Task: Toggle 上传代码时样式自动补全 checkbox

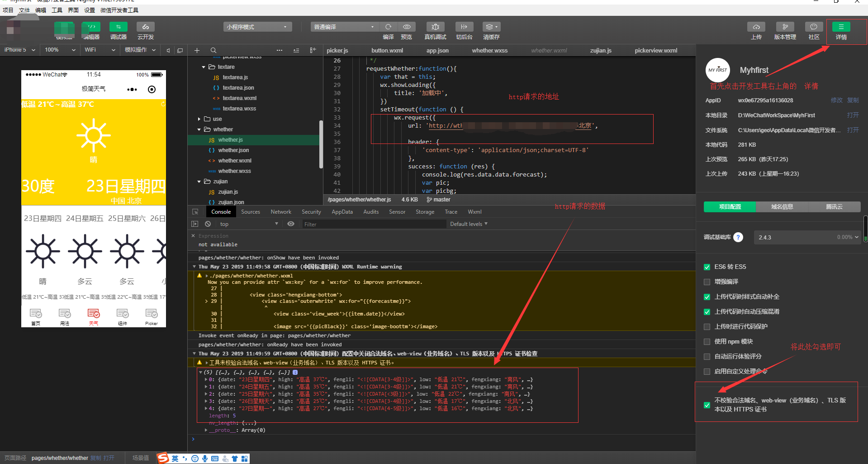Action: pyautogui.click(x=707, y=297)
